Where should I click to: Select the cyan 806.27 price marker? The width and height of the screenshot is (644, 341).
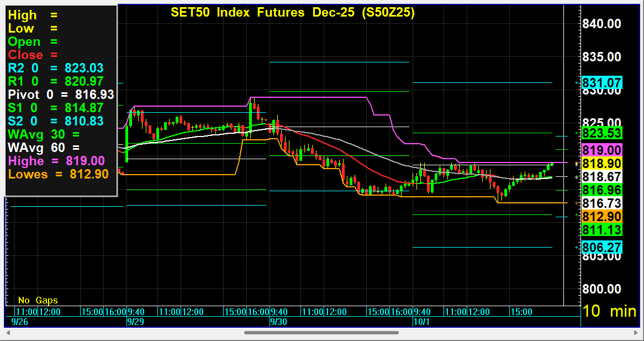pos(601,248)
